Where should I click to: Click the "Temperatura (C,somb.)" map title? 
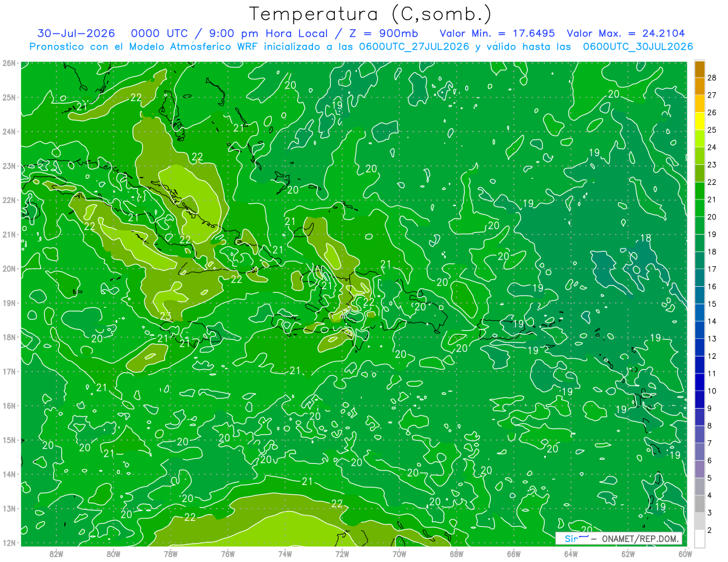click(x=371, y=14)
